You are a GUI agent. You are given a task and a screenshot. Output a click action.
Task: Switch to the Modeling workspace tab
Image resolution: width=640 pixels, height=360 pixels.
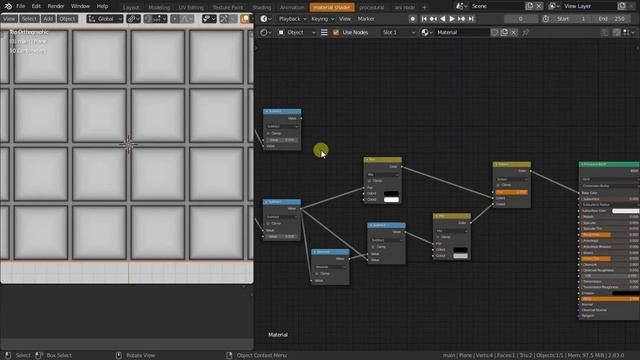click(x=159, y=7)
